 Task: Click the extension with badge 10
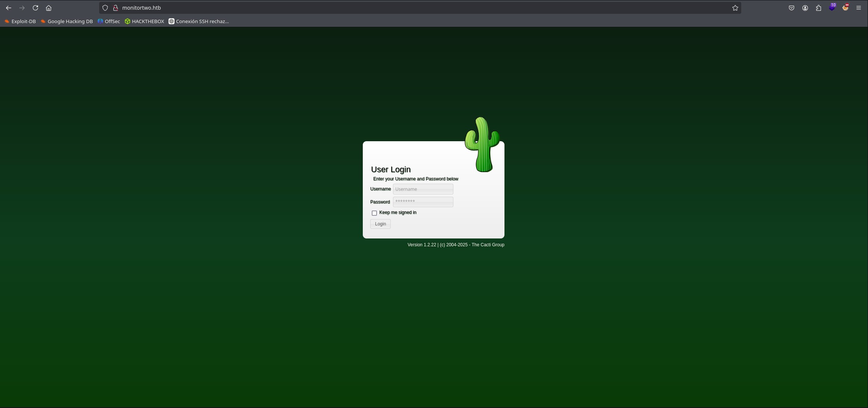coord(832,8)
